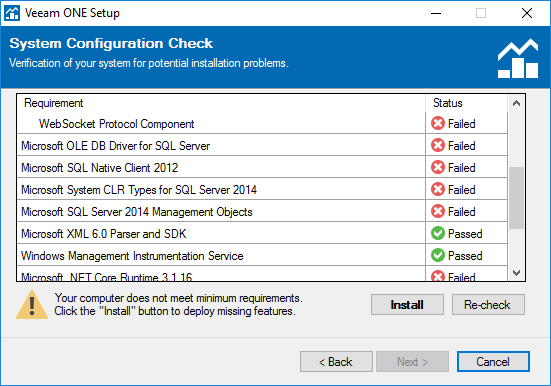Cancel the Veeam ONE setup

[493, 362]
